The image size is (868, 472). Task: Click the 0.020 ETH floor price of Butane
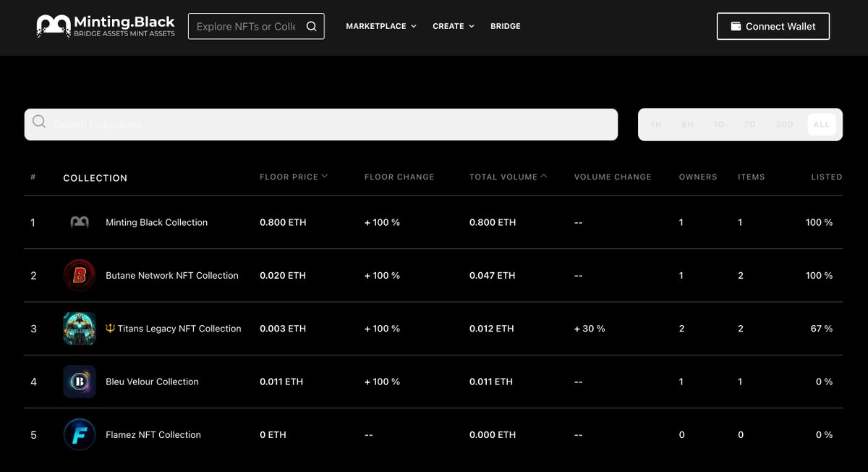click(283, 275)
